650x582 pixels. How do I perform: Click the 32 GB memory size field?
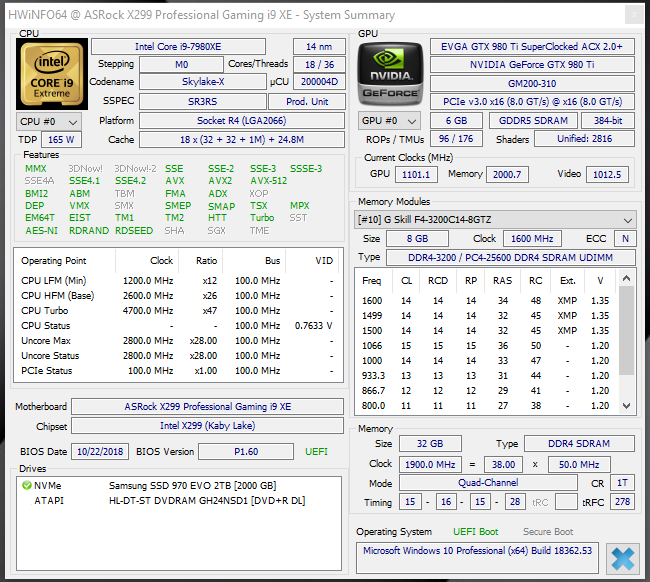(430, 444)
